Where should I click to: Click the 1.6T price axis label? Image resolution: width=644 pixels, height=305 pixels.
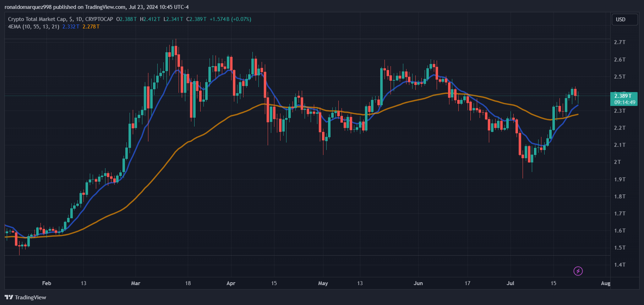(x=620, y=230)
